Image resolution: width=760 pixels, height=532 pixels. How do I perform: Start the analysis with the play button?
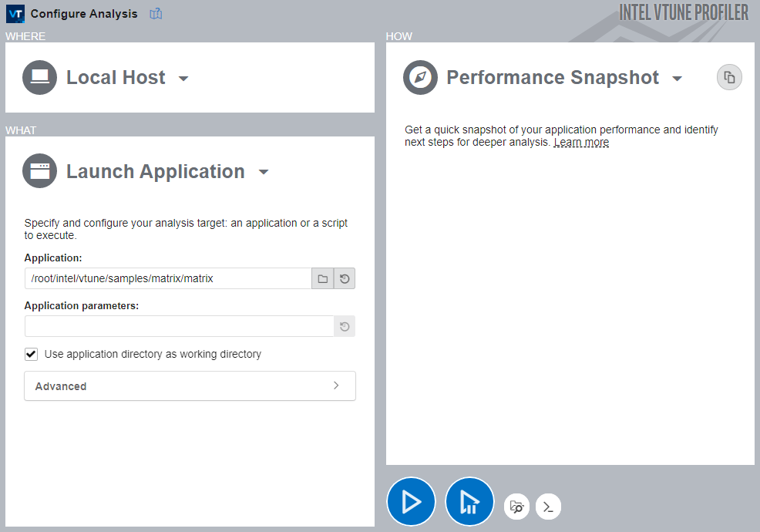coord(411,502)
